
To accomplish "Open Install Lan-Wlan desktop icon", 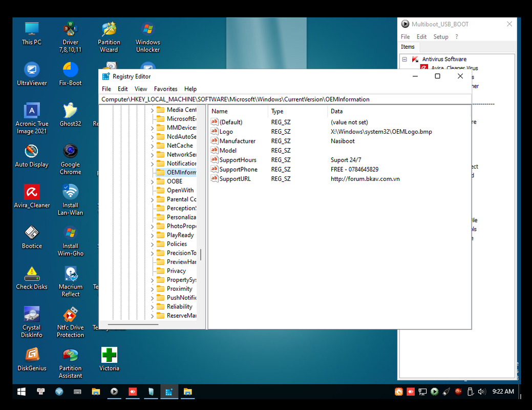I will pos(70,200).
